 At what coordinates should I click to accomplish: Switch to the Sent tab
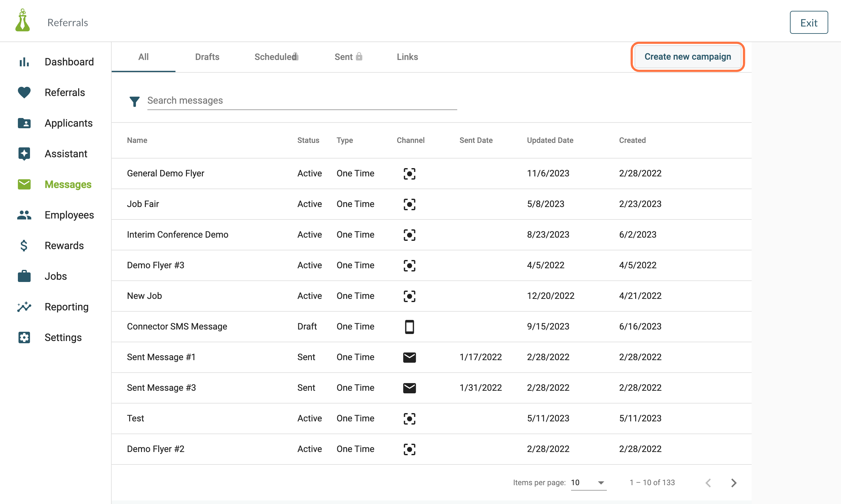[348, 57]
